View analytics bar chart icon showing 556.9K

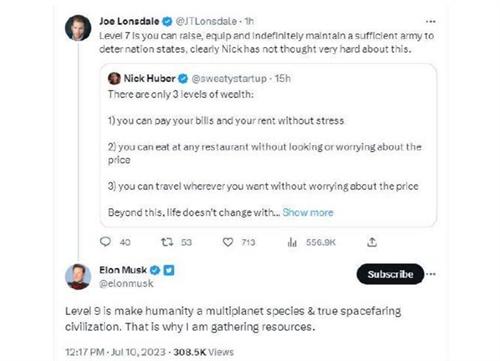point(292,242)
